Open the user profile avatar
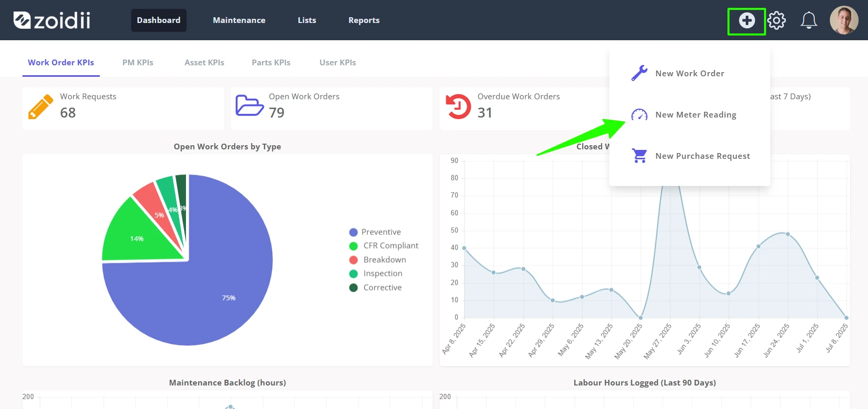 coord(844,20)
